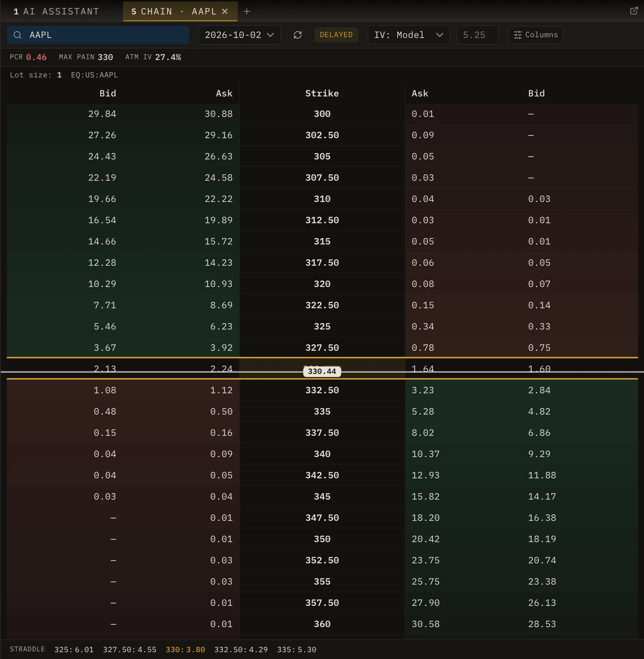Click call bid 24.43 at strike 305
The height and width of the screenshot is (659, 644).
click(102, 156)
